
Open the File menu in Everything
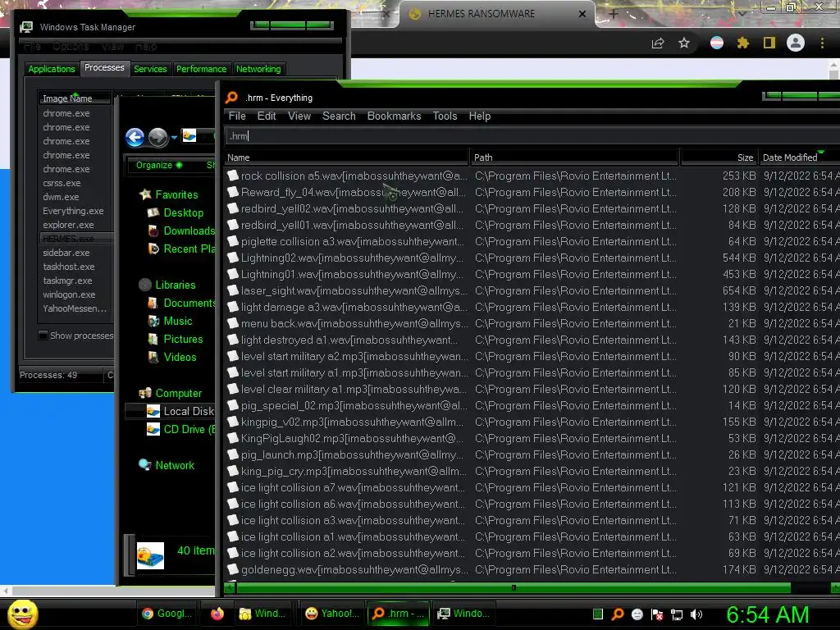click(x=237, y=116)
